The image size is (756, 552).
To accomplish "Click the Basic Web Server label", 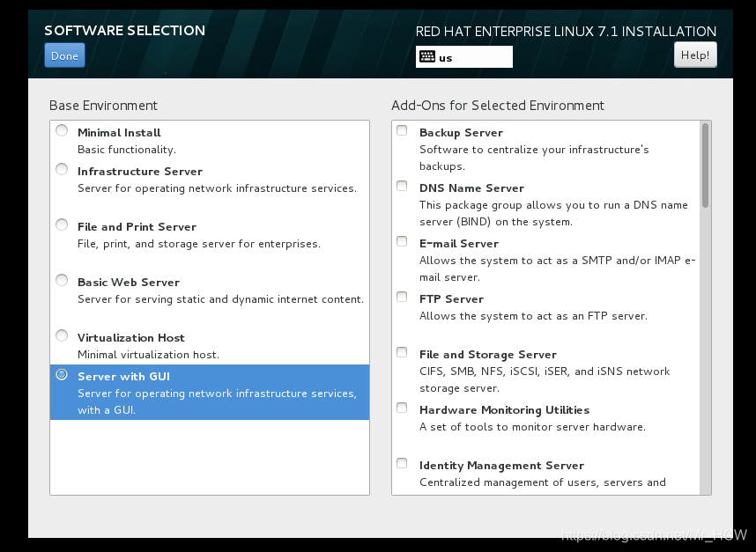I will pos(129,282).
